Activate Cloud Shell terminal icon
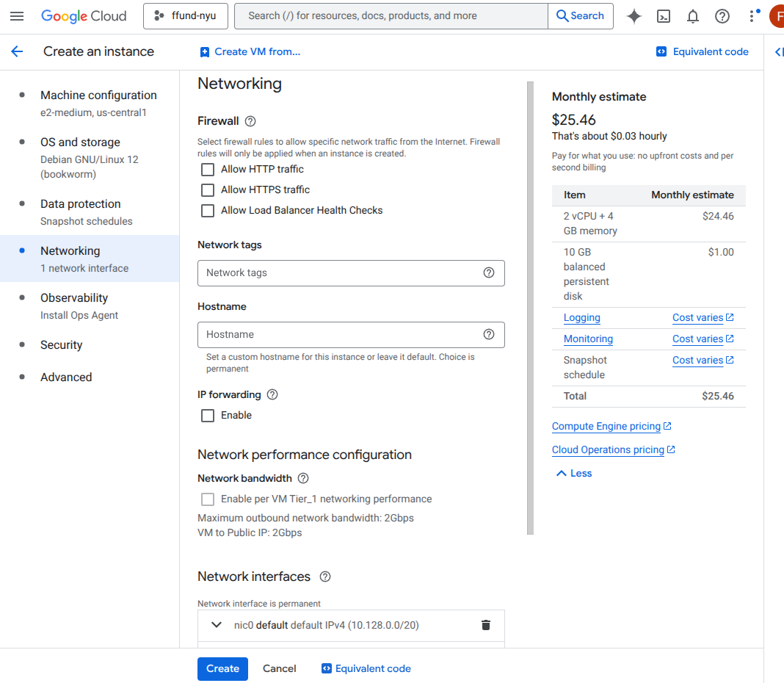784x683 pixels. tap(664, 16)
